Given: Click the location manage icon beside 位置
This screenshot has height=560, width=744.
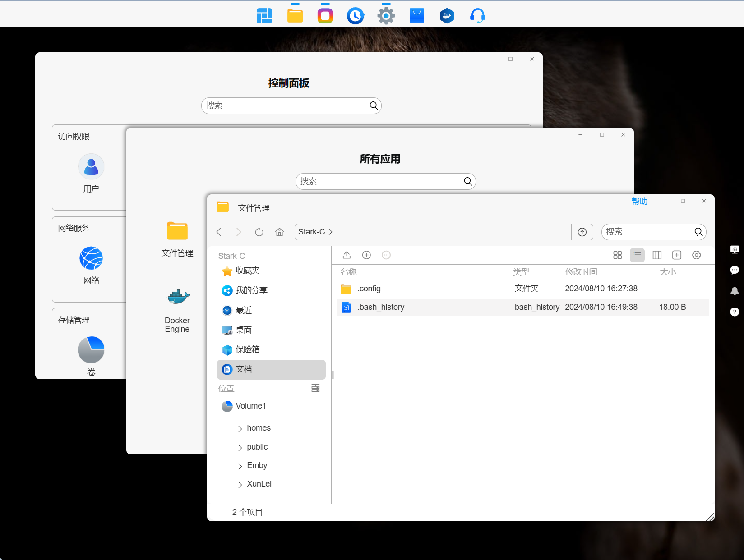Looking at the screenshot, I should [x=315, y=388].
